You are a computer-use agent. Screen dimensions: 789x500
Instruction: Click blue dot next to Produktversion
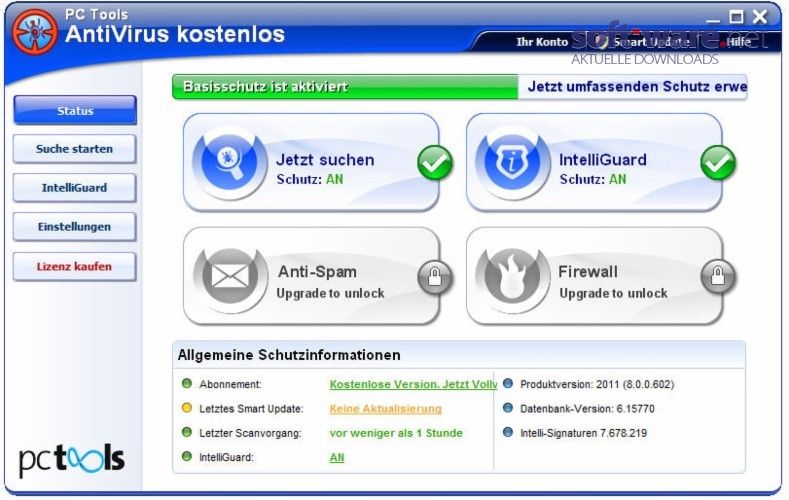pyautogui.click(x=508, y=384)
